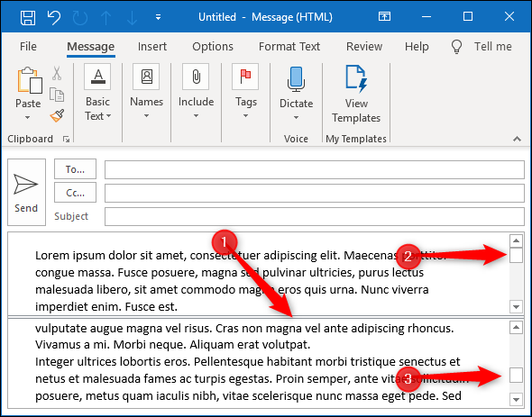The height and width of the screenshot is (417, 532).
Task: Click upper pane scroll up arrow
Action: point(516,240)
